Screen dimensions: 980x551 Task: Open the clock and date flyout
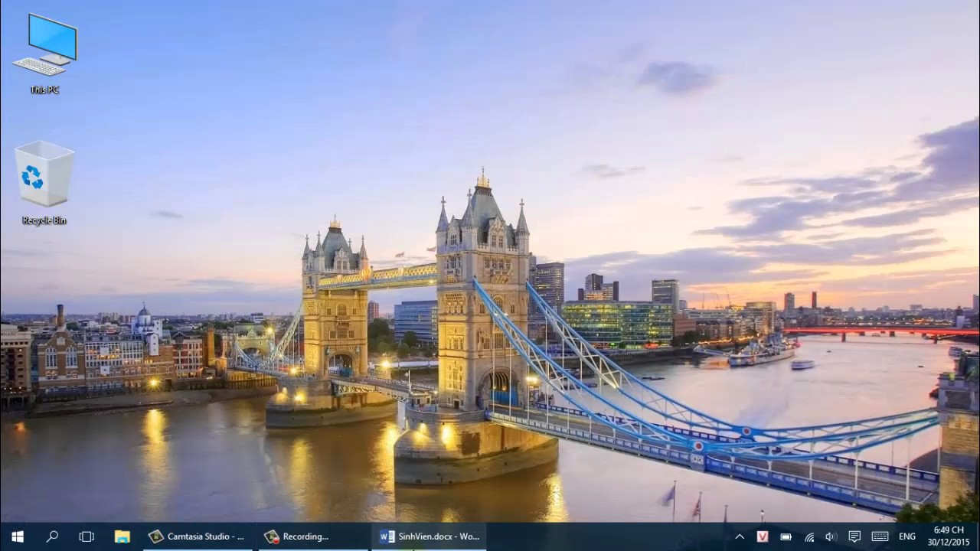click(949, 536)
